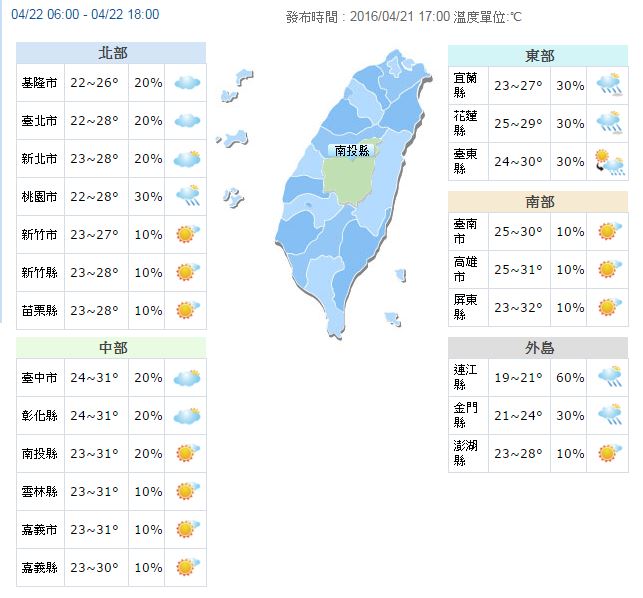Click the sun-and-rain icon for 臺東縣
643x598 pixels.
(609, 162)
